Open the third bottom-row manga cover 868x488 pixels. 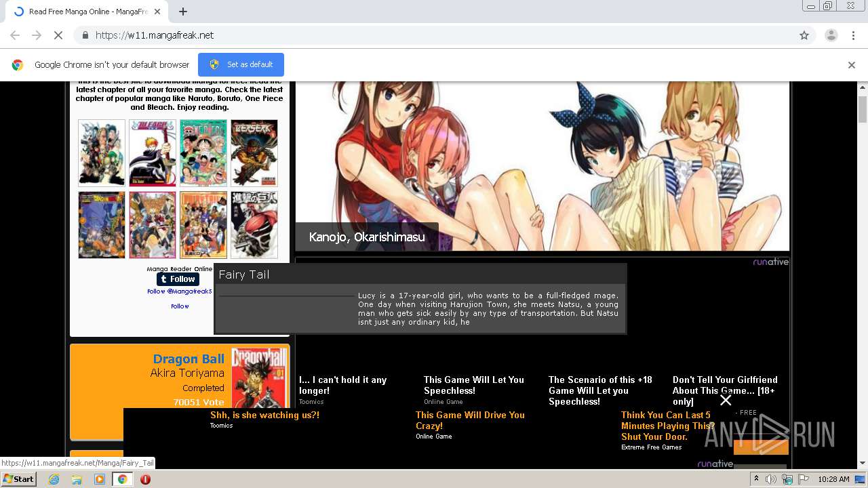click(203, 225)
